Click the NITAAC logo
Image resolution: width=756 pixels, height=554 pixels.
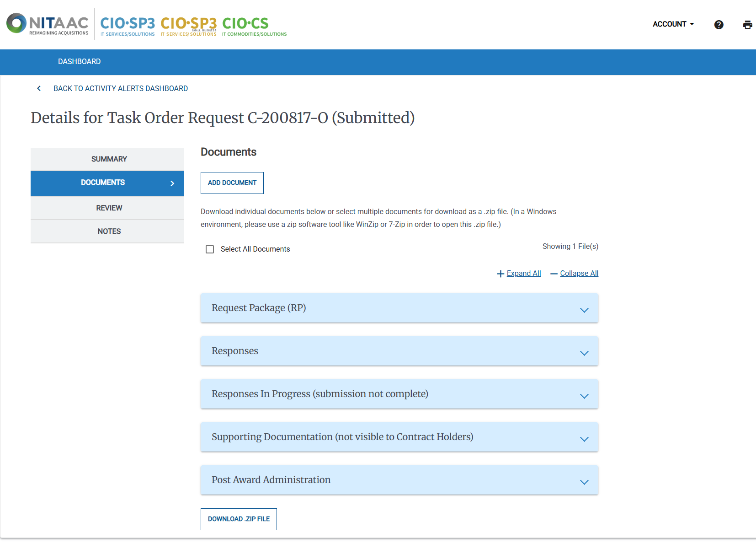point(47,24)
